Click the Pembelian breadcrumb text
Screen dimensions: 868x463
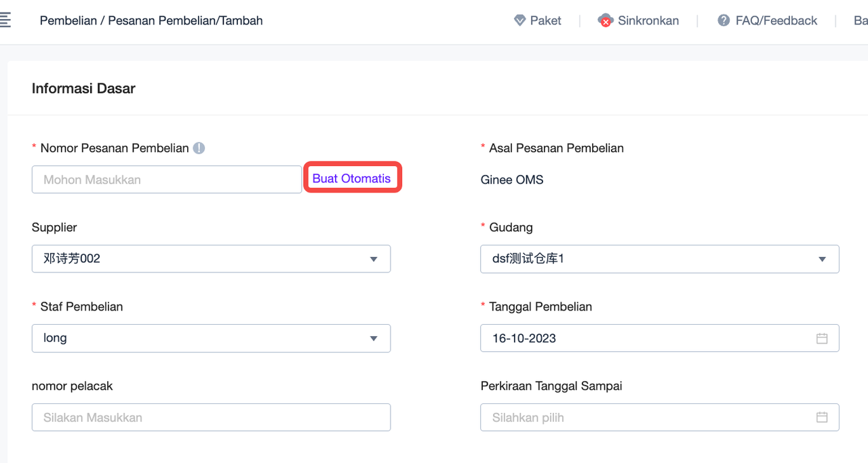[x=66, y=20]
